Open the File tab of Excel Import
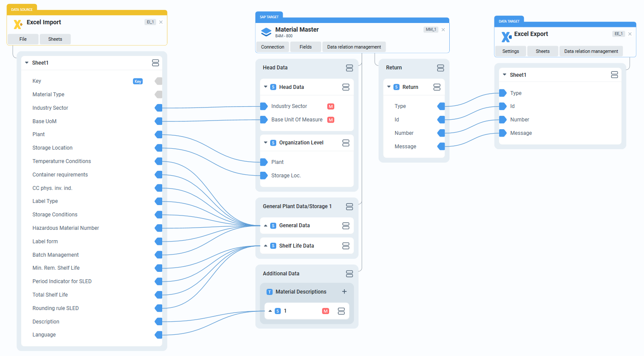This screenshot has width=644, height=356. [x=23, y=39]
